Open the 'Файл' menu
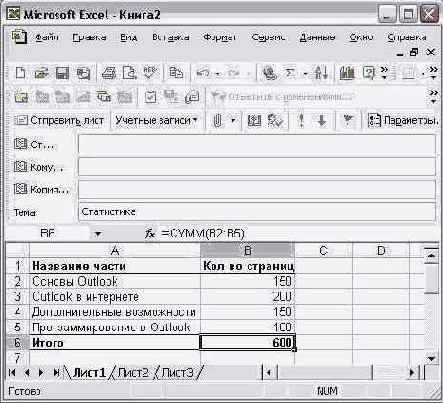Screen dimensions: 443x403 47,37
